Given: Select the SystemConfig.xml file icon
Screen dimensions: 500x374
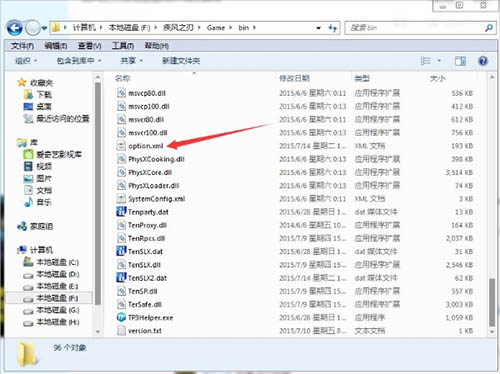Looking at the screenshot, I should (x=121, y=199).
